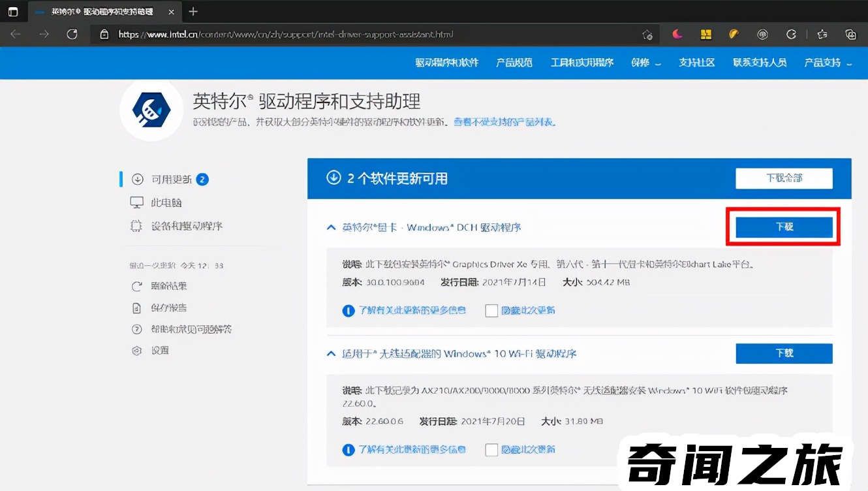The height and width of the screenshot is (491, 868).
Task: Download the Windows 10 Wi-Fi driver
Action: (x=784, y=353)
